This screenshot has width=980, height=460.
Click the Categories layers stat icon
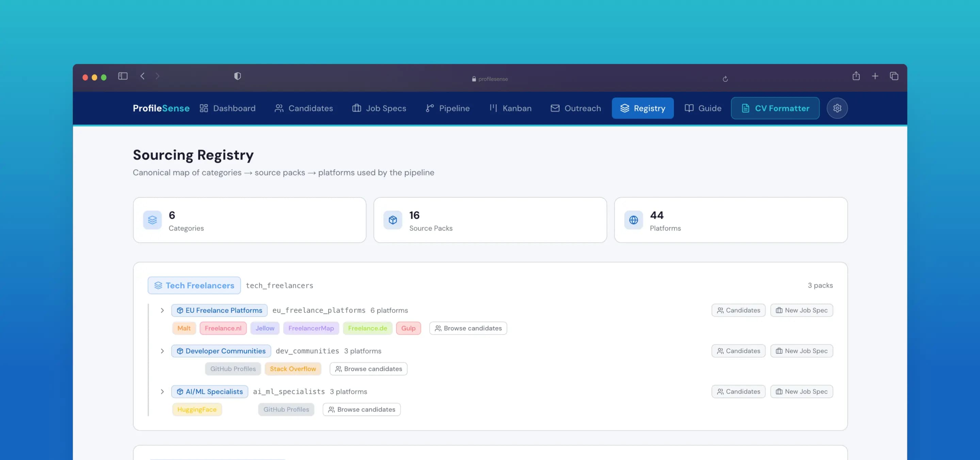point(152,220)
